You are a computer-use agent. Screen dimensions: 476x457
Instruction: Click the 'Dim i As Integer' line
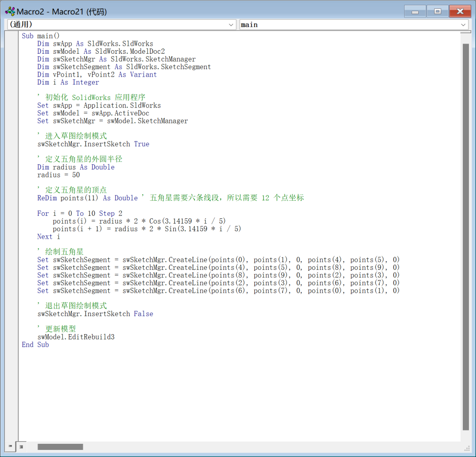68,82
